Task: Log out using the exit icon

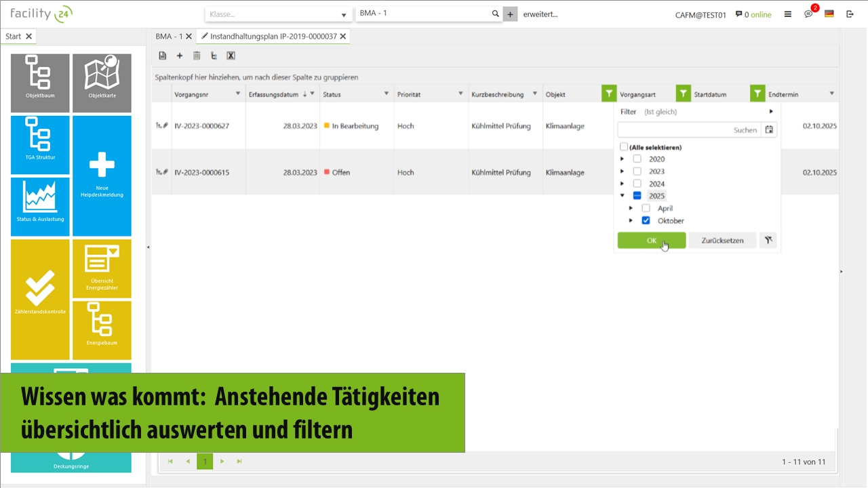Action: (x=850, y=14)
